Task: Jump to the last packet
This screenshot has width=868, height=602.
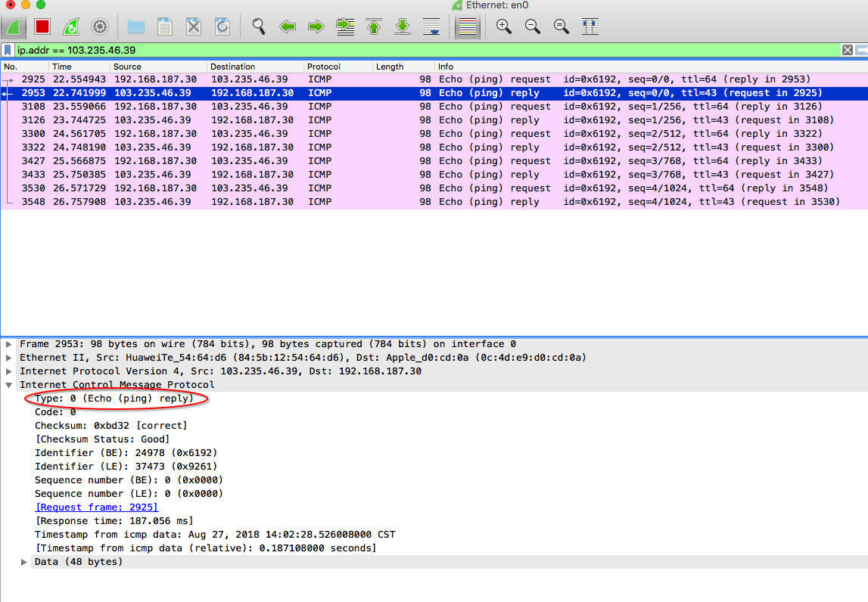Action: coord(403,26)
